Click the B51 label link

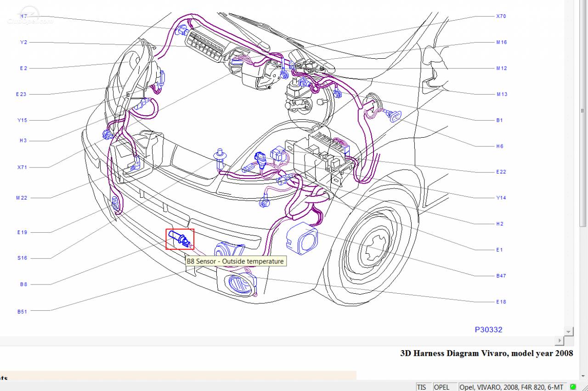[x=22, y=312]
